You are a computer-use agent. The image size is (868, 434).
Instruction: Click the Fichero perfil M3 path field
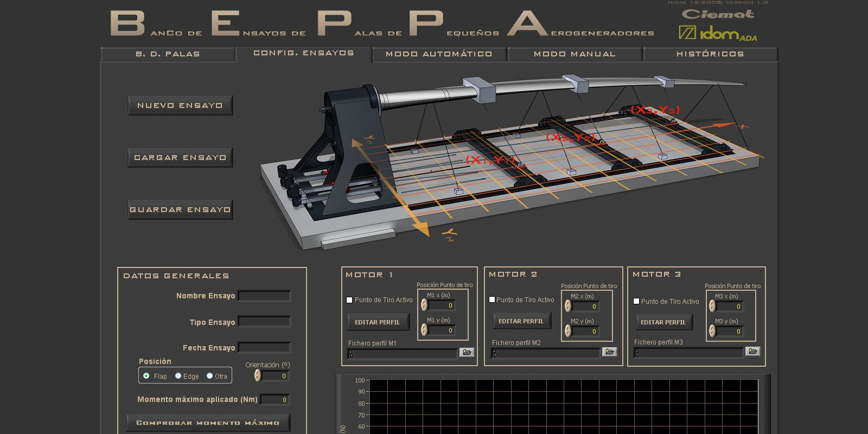pyautogui.click(x=688, y=353)
